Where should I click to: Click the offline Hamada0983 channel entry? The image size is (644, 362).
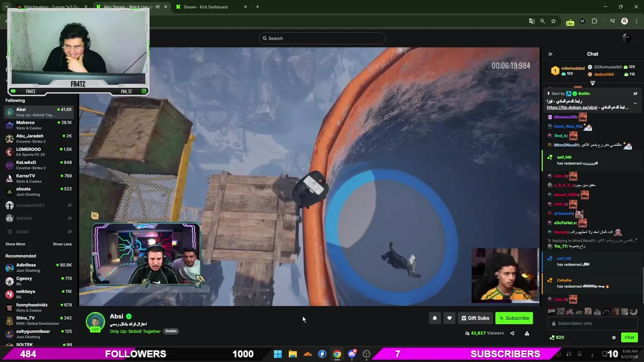click(x=39, y=205)
